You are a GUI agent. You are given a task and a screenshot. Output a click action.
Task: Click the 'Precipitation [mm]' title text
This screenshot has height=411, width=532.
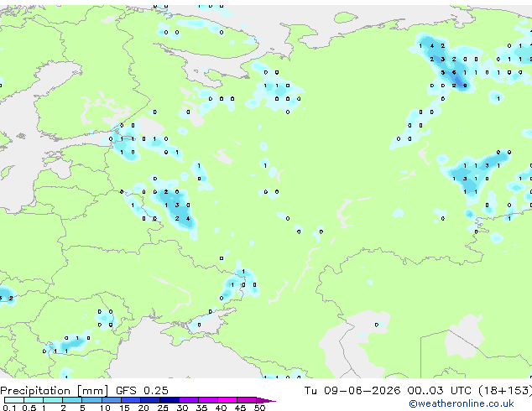[55, 391]
